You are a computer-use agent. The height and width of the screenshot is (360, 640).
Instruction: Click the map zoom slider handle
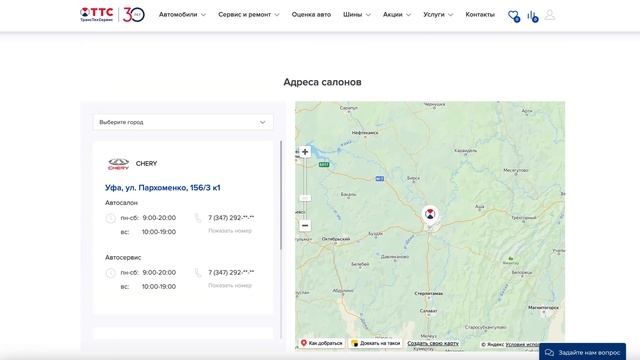click(x=305, y=198)
